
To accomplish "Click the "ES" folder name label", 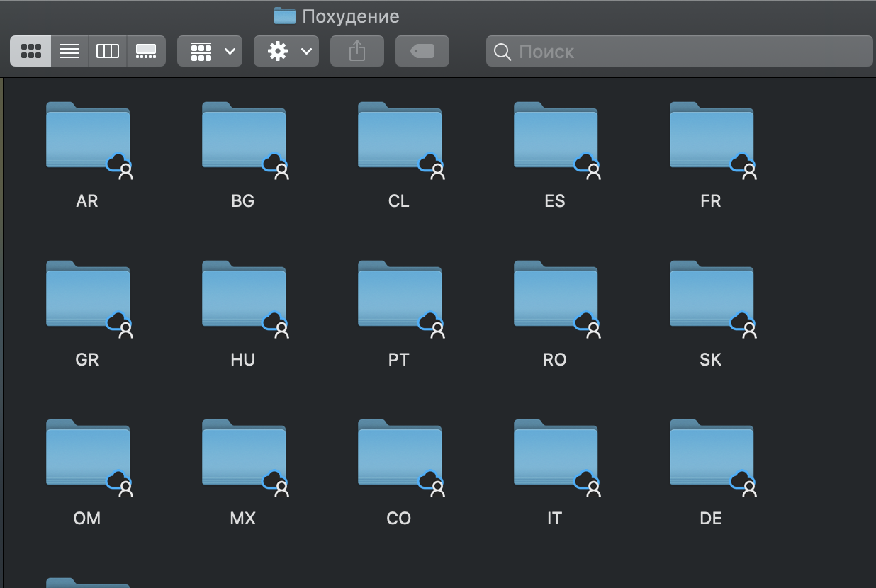I will pos(555,201).
